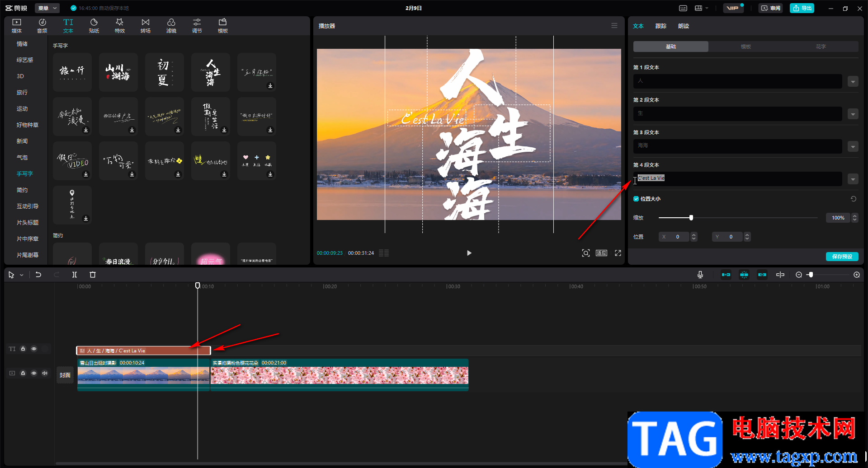Open the 菜单 dropdown menu
The height and width of the screenshot is (468, 868).
[x=47, y=8]
